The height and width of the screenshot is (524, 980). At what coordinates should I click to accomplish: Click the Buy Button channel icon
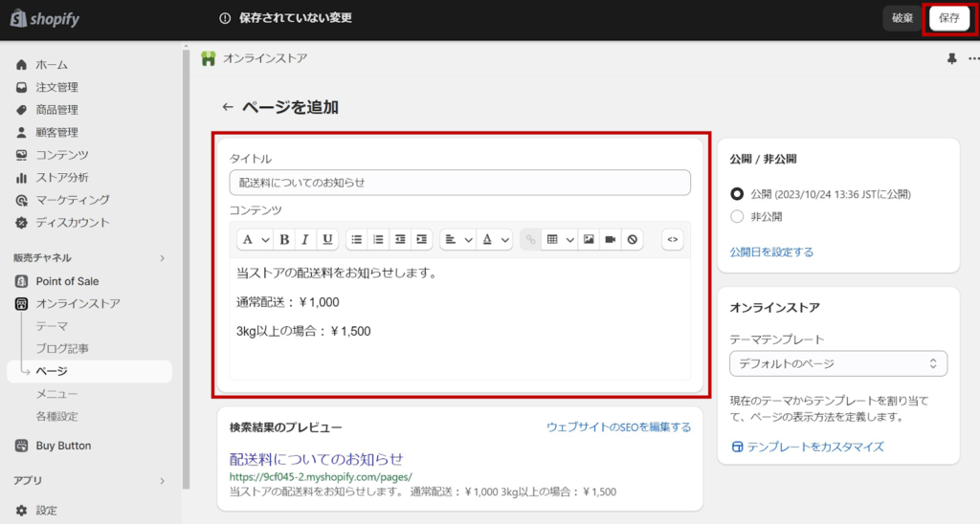21,446
